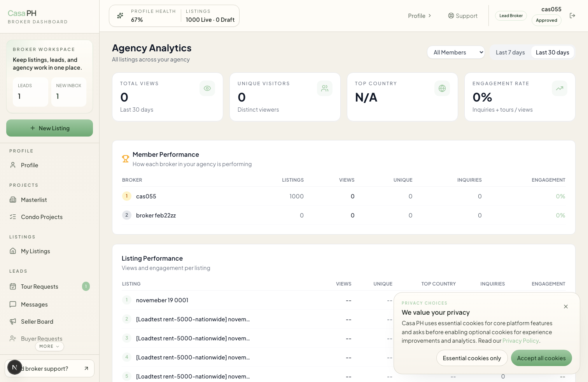Viewport: 588px width, 382px height.
Task: Click the trending arrow icon on Engagement Rate card
Action: tap(559, 88)
